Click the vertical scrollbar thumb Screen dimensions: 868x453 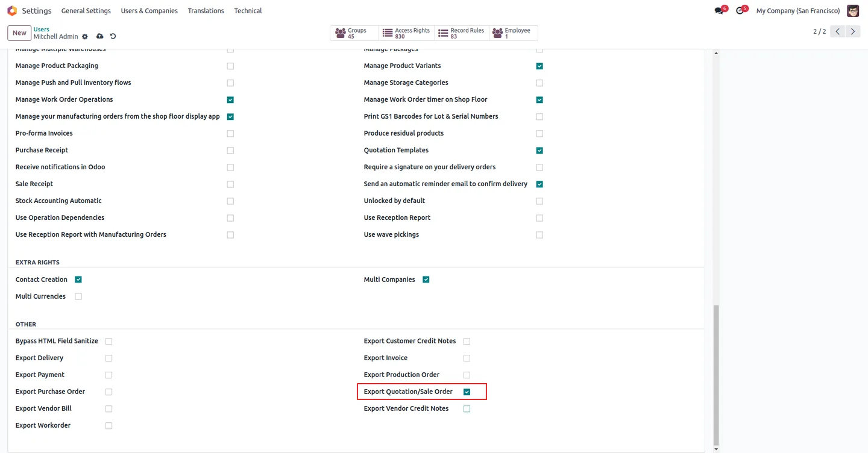[x=716, y=375]
